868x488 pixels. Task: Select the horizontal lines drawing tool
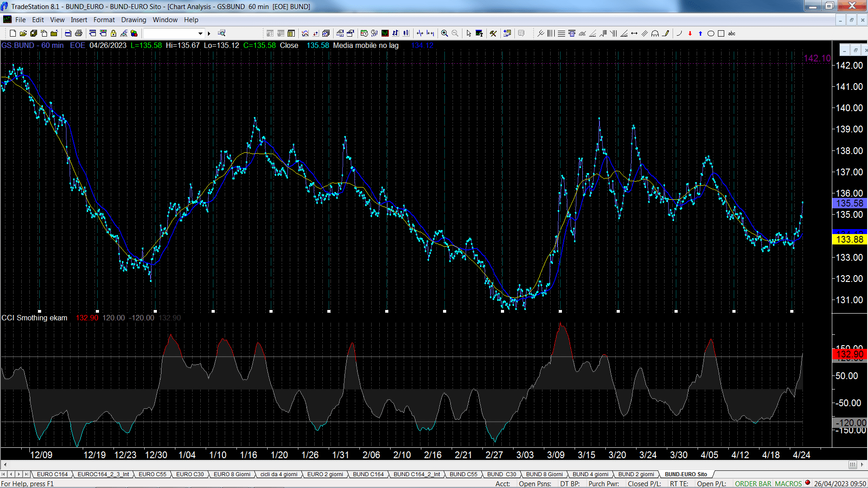561,33
